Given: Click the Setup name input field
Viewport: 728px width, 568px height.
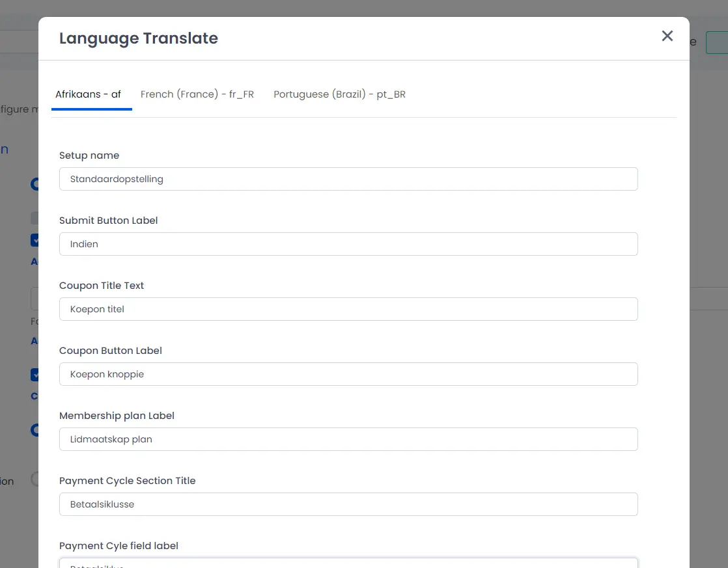Looking at the screenshot, I should tap(348, 179).
